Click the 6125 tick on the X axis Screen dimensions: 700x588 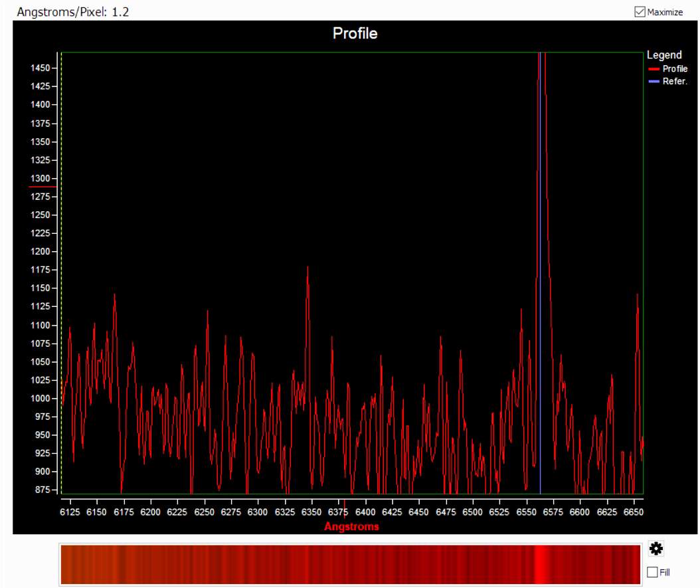(70, 512)
